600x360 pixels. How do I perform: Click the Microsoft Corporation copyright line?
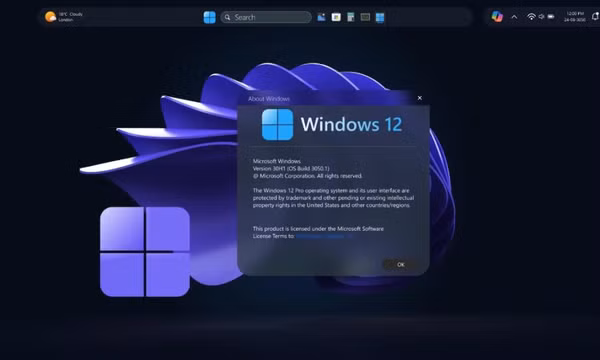tap(307, 176)
